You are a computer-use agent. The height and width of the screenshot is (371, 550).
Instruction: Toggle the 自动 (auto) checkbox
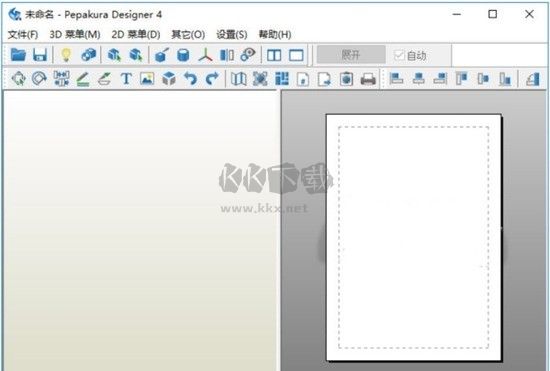point(399,55)
